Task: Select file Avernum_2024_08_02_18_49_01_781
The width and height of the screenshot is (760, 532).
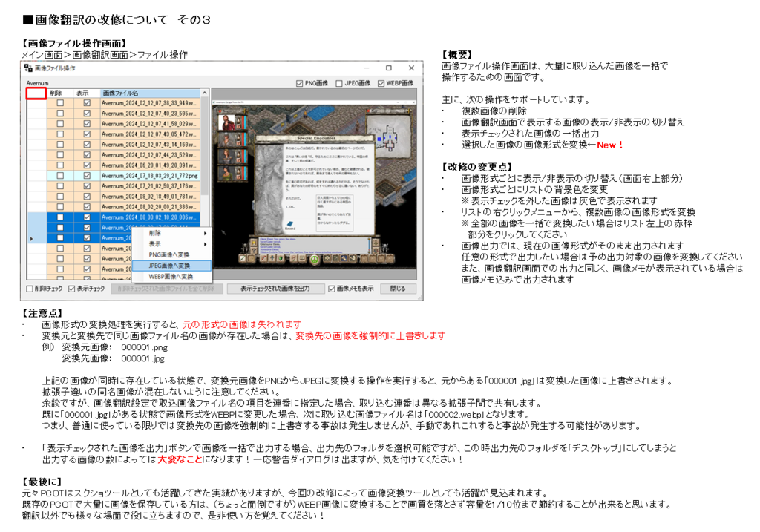Action: (150, 197)
